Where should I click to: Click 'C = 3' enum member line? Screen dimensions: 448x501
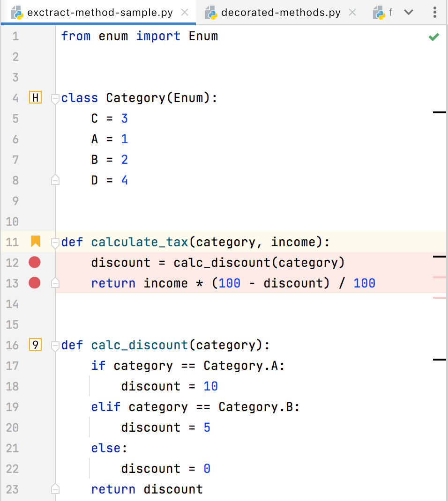point(110,118)
